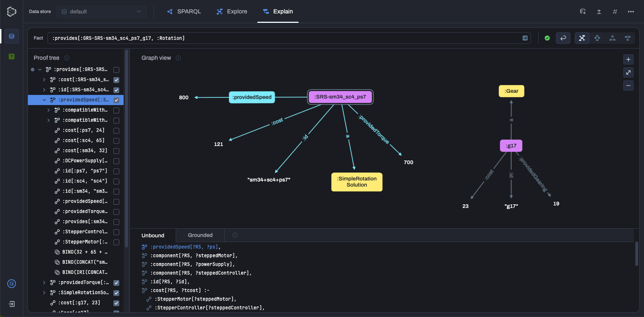
Task: Click into the Fact input field
Action: pos(283,38)
